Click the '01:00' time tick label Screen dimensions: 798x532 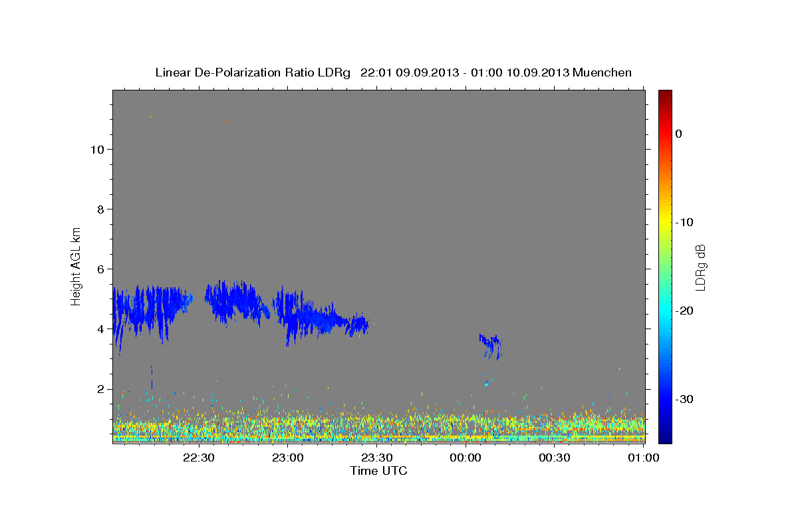pyautogui.click(x=644, y=458)
